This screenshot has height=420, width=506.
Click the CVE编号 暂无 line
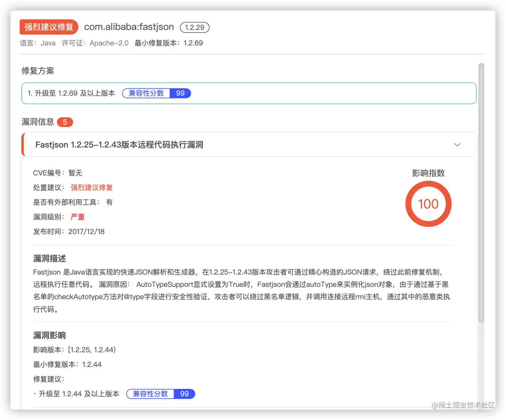58,173
